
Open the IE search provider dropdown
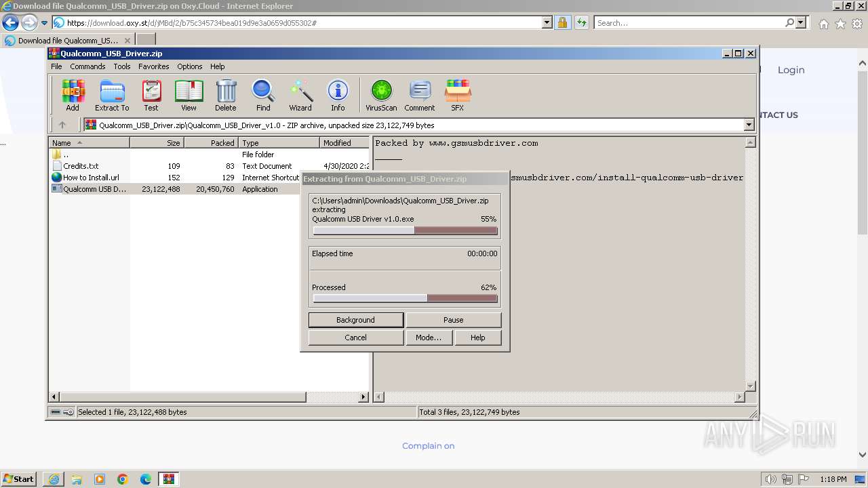click(x=801, y=22)
